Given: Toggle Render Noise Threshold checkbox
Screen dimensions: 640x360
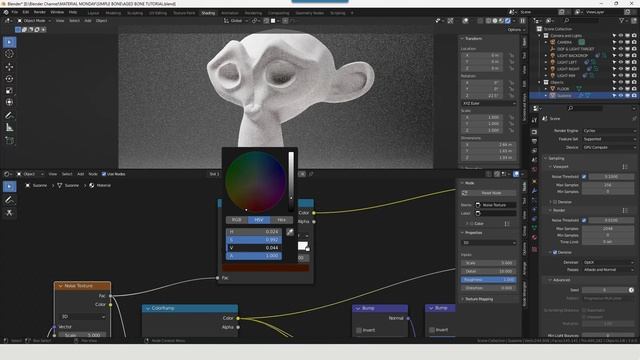Looking at the screenshot, I should [584, 220].
